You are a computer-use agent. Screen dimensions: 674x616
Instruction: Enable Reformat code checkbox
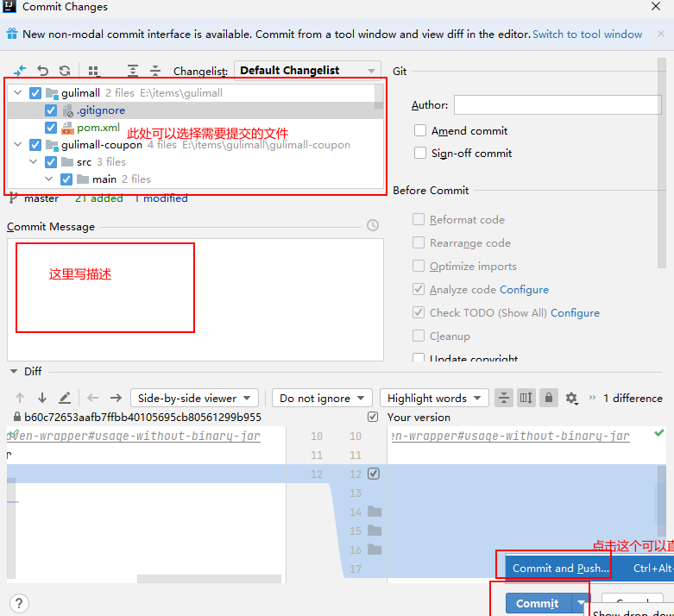[419, 219]
